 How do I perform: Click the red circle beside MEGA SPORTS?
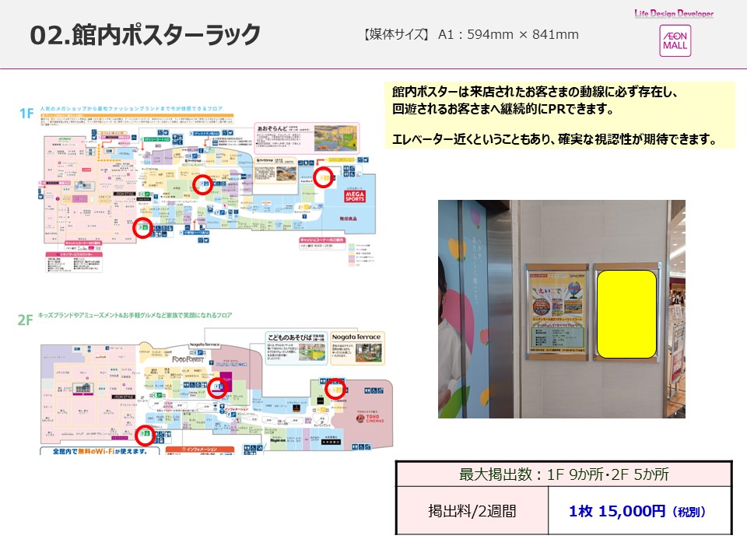click(323, 177)
